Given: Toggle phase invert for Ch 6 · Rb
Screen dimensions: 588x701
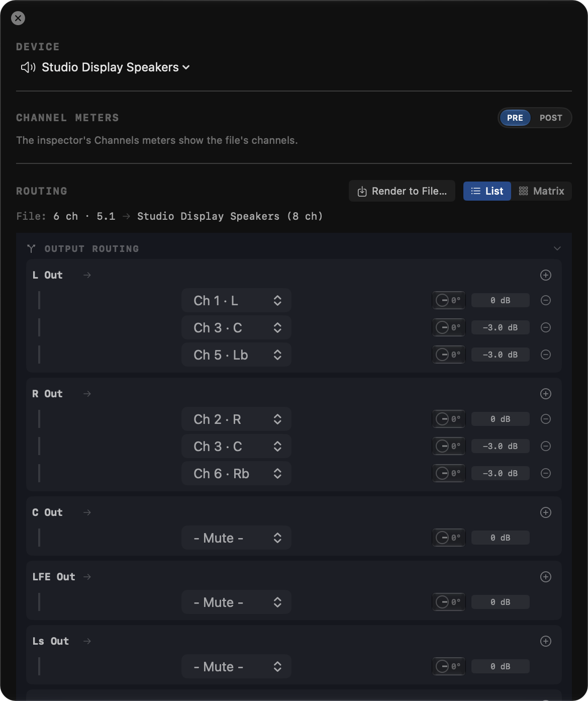Looking at the screenshot, I should [x=449, y=473].
